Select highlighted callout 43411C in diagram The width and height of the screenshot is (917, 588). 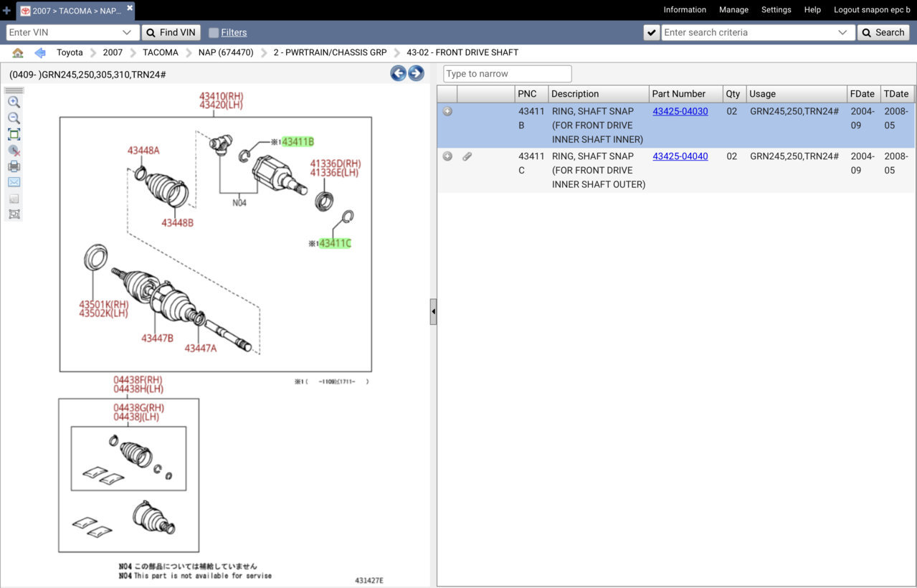(335, 243)
